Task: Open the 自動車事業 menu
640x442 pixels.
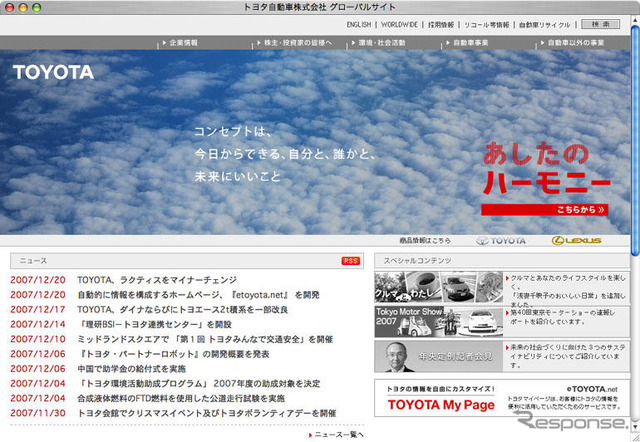Action: point(467,42)
